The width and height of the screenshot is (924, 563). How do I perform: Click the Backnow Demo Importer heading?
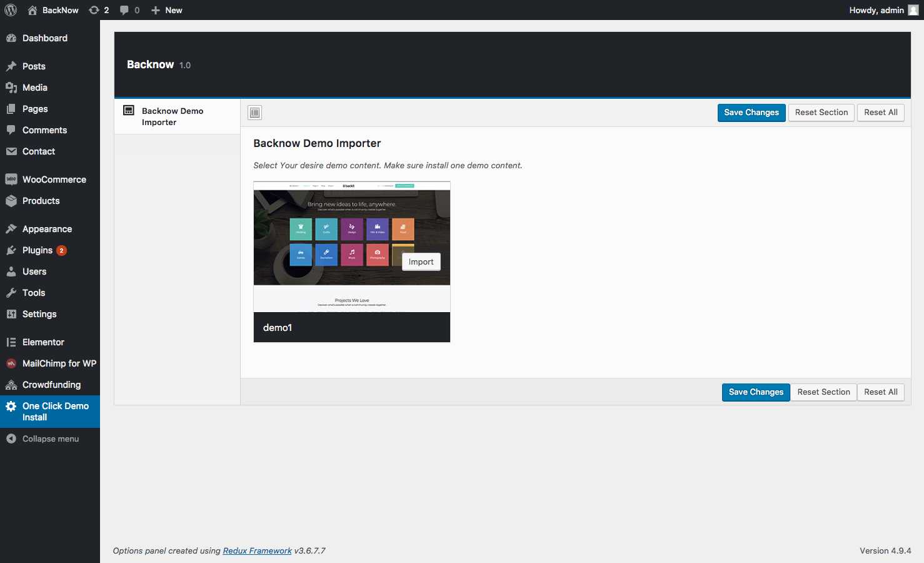tap(317, 143)
